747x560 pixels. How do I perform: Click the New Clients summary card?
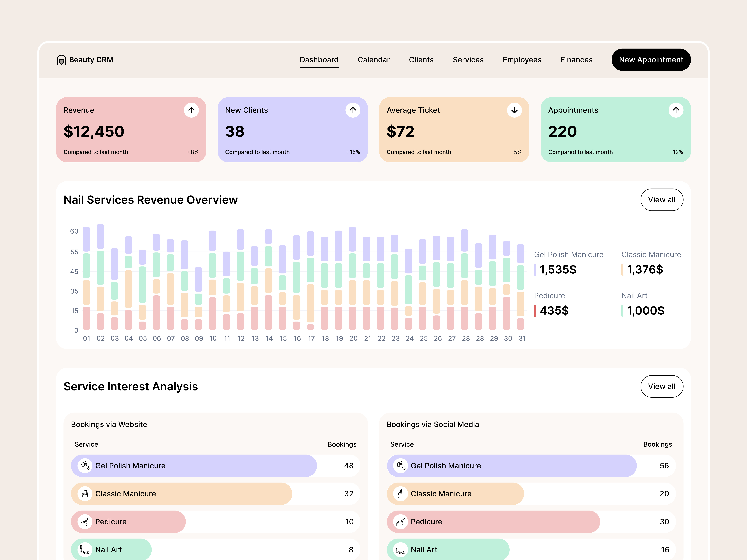click(x=292, y=130)
